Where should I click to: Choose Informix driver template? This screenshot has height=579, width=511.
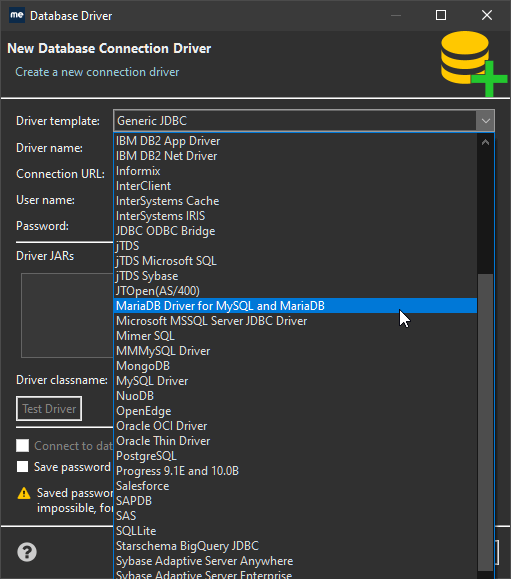[295, 171]
